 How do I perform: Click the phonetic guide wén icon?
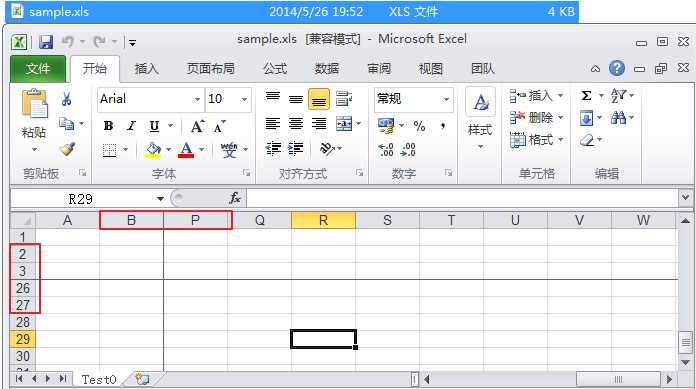click(x=229, y=150)
